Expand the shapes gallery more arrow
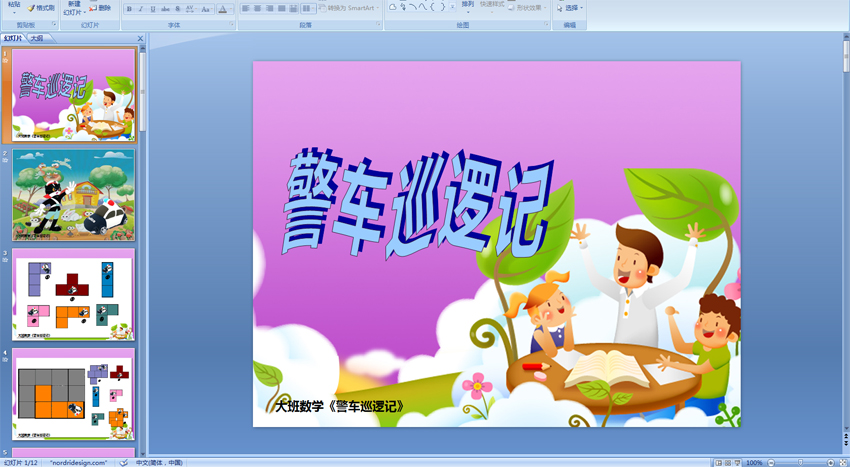850x467 pixels. [453, 7]
